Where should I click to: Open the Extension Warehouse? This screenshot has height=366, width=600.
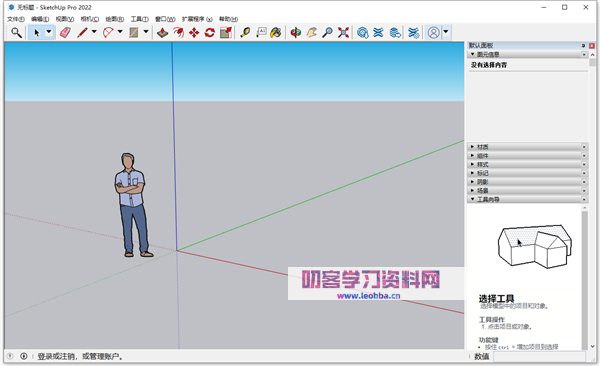pyautogui.click(x=378, y=33)
